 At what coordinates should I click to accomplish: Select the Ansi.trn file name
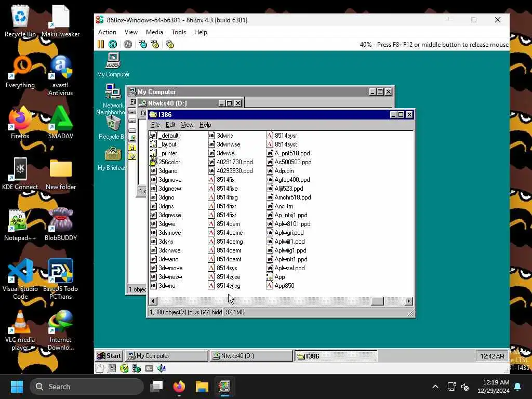tap(284, 206)
